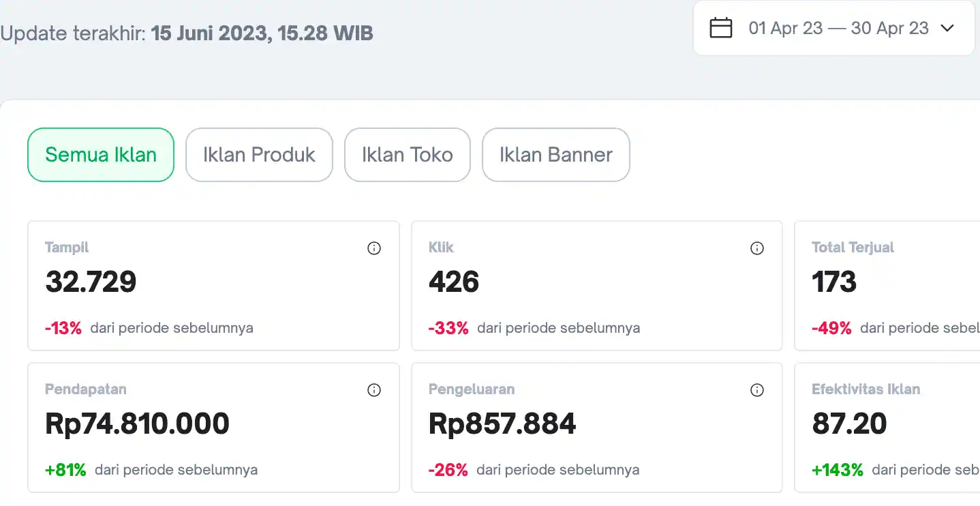
Task: Open the Iklan Toko tab
Action: tap(408, 155)
